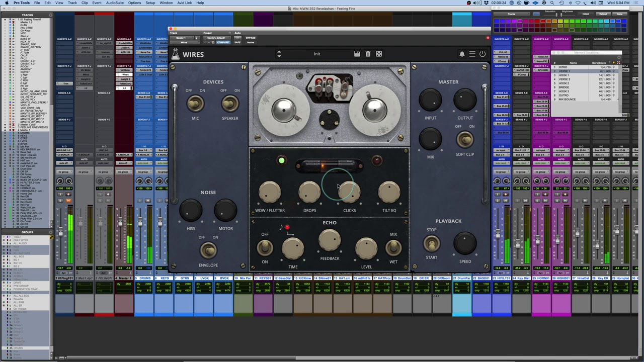Flip the PLAYBACK stop/start switch
This screenshot has width=644, height=362.
(431, 243)
